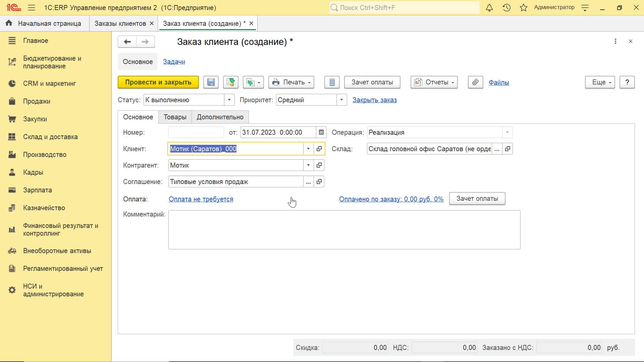Viewport: 644px width, 362px height.
Task: Open the Отчеты dropdown menu
Action: click(x=434, y=82)
